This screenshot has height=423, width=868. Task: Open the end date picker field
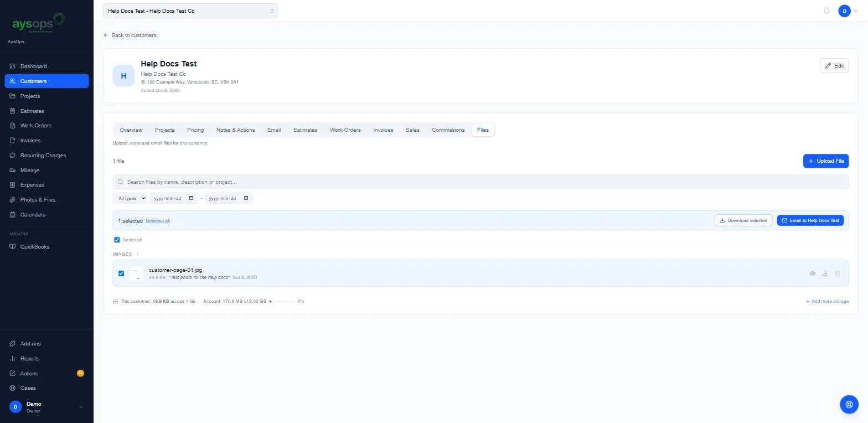229,198
